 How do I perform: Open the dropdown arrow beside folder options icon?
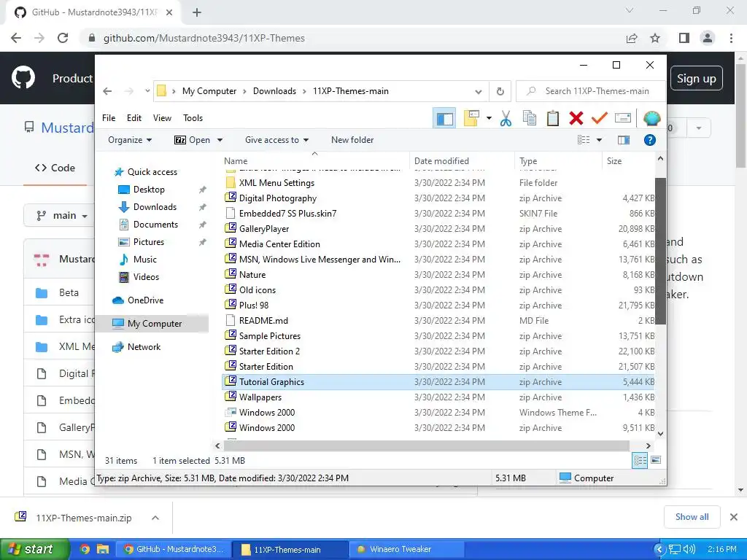pyautogui.click(x=489, y=118)
